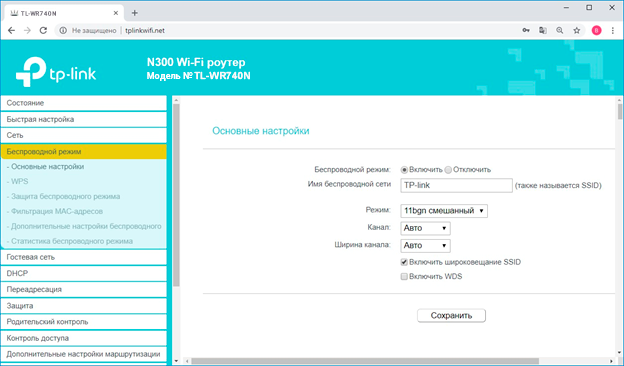Open the Гостевая сеть menu section
Viewport: 624px width, 366px height.
click(84, 257)
